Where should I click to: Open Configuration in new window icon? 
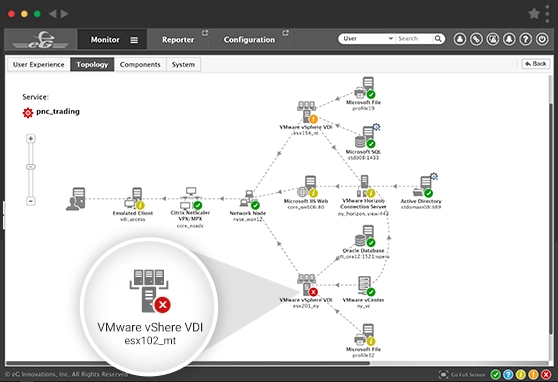[x=285, y=33]
